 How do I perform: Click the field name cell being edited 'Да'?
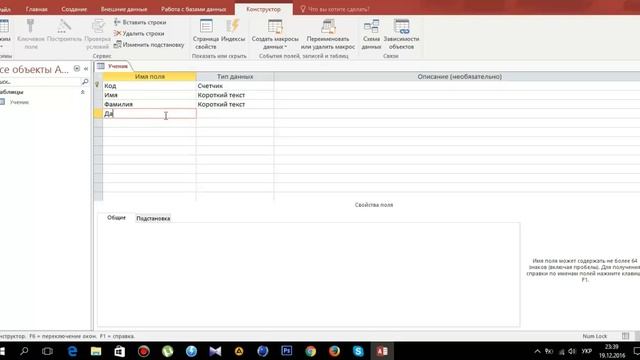point(149,114)
